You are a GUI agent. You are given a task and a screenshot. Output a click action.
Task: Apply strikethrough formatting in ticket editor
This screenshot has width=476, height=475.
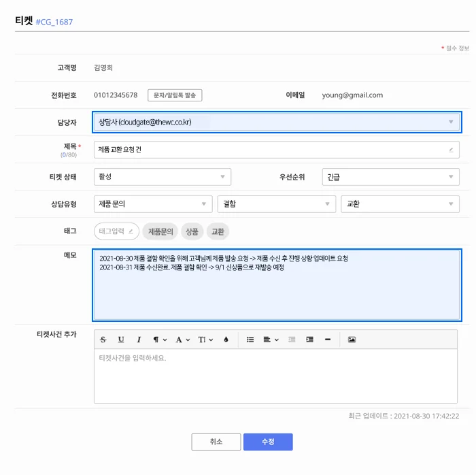pyautogui.click(x=103, y=340)
